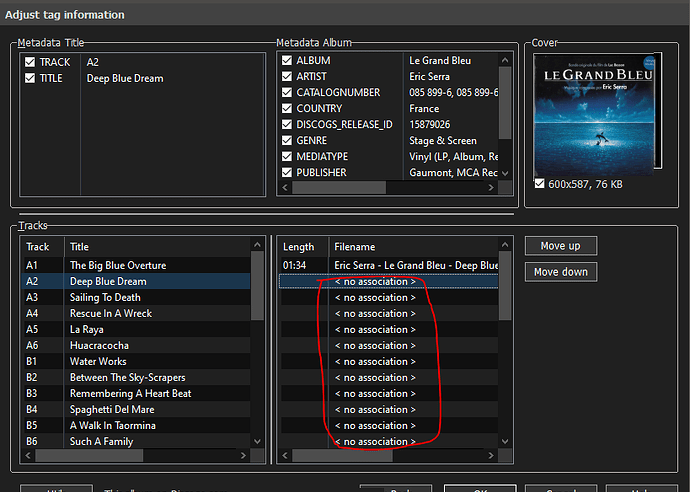Click the Move up button

[x=561, y=246]
